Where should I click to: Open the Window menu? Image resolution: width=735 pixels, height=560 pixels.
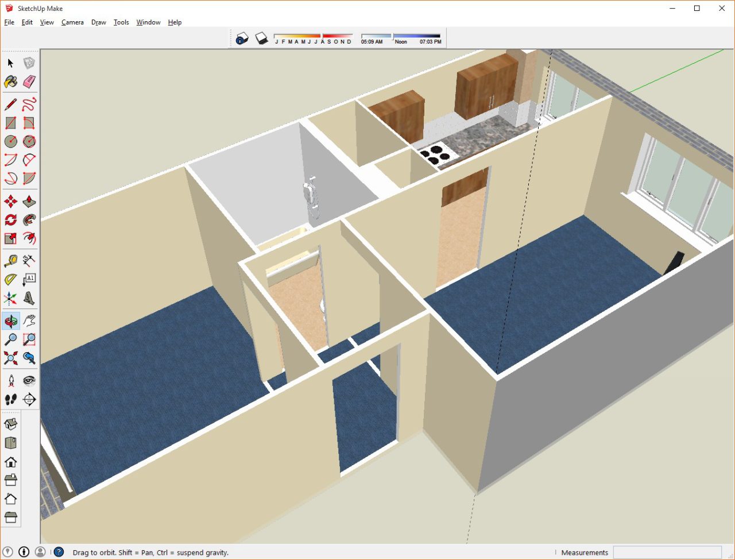point(148,22)
